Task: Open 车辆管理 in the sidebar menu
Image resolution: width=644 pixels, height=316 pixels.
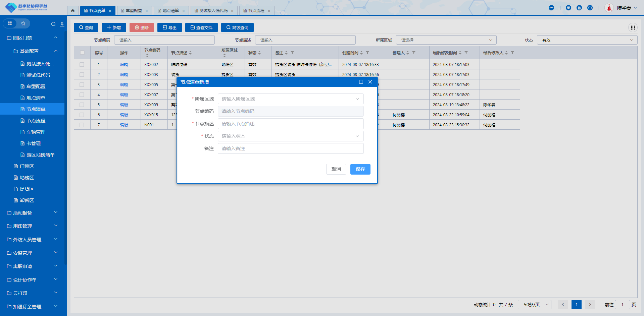Action: (36, 132)
